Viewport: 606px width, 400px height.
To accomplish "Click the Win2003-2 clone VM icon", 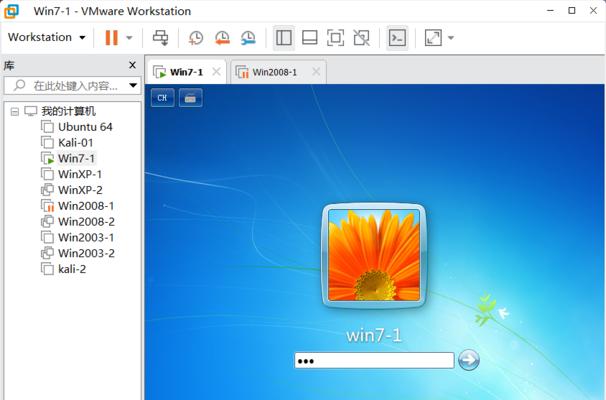I will pos(48,253).
